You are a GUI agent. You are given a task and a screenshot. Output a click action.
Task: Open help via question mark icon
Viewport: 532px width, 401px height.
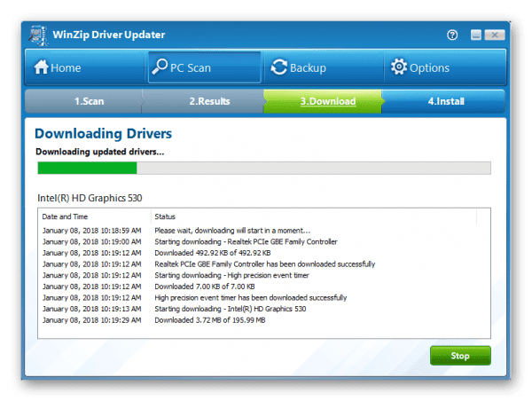point(452,35)
